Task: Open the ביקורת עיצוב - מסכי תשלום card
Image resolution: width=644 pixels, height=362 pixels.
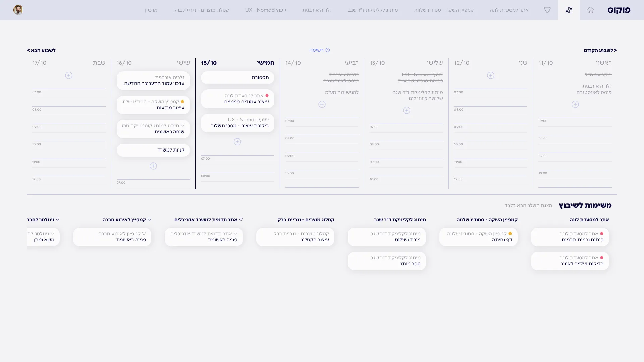Action: click(x=237, y=123)
